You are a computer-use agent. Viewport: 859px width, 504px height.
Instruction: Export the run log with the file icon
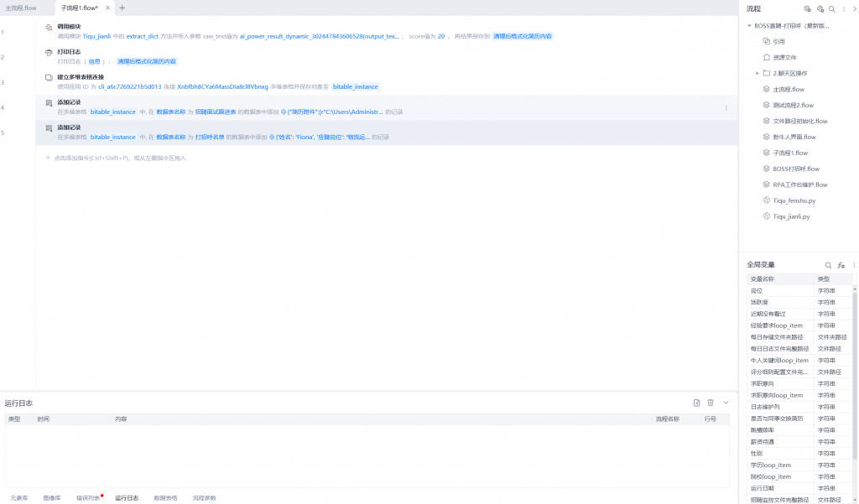pyautogui.click(x=696, y=403)
